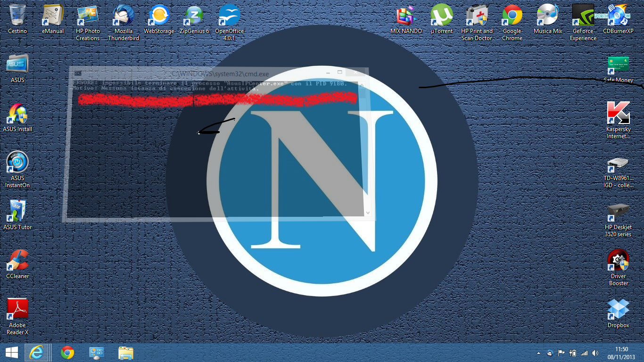The height and width of the screenshot is (362, 644).
Task: Click the ASUS Tutor shortcut
Action: [17, 215]
